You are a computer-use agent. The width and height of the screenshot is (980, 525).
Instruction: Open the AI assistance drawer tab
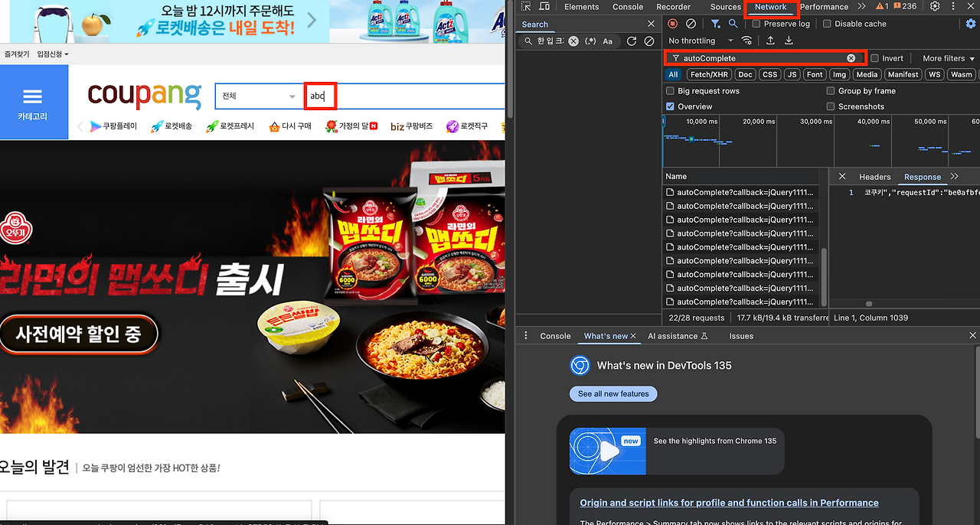678,336
